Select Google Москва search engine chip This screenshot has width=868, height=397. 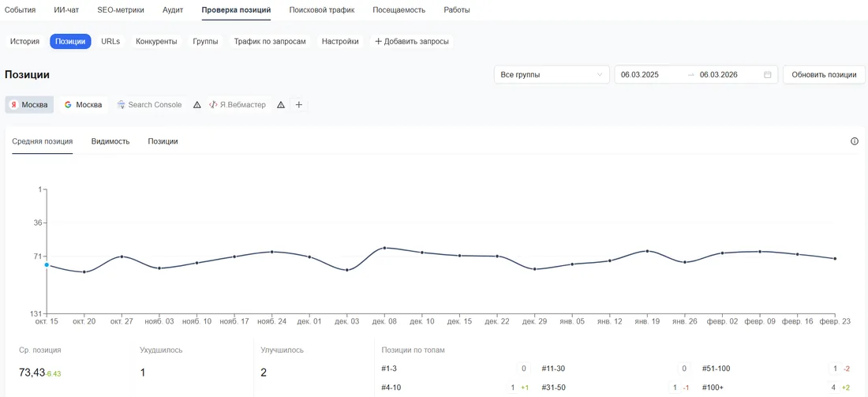coord(83,105)
